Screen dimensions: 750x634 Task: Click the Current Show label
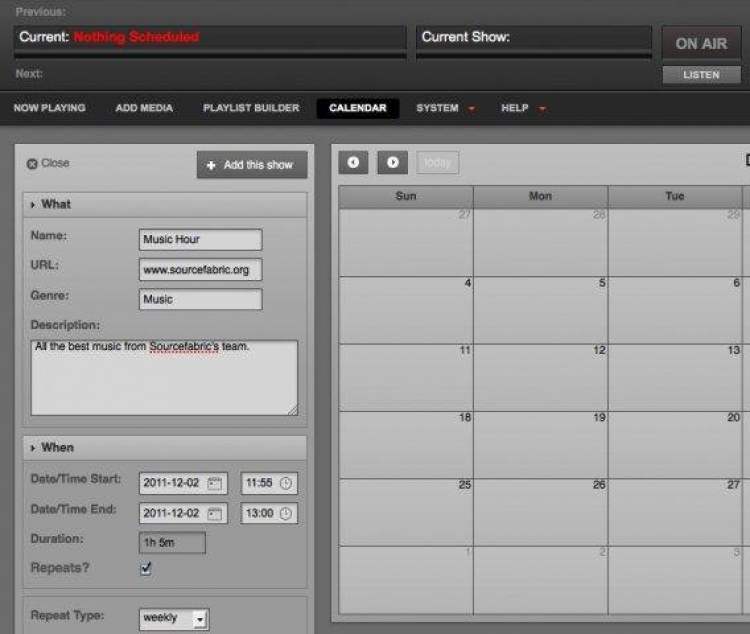466,37
